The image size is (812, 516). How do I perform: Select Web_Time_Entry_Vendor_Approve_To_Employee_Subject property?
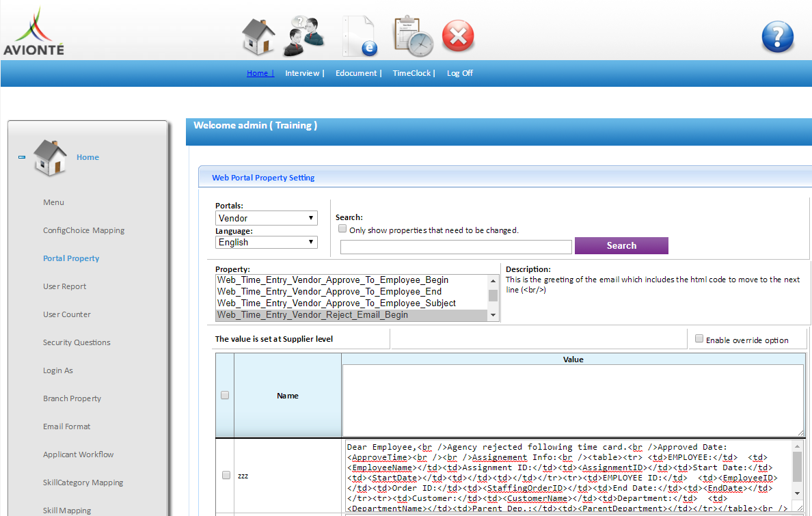click(x=351, y=303)
